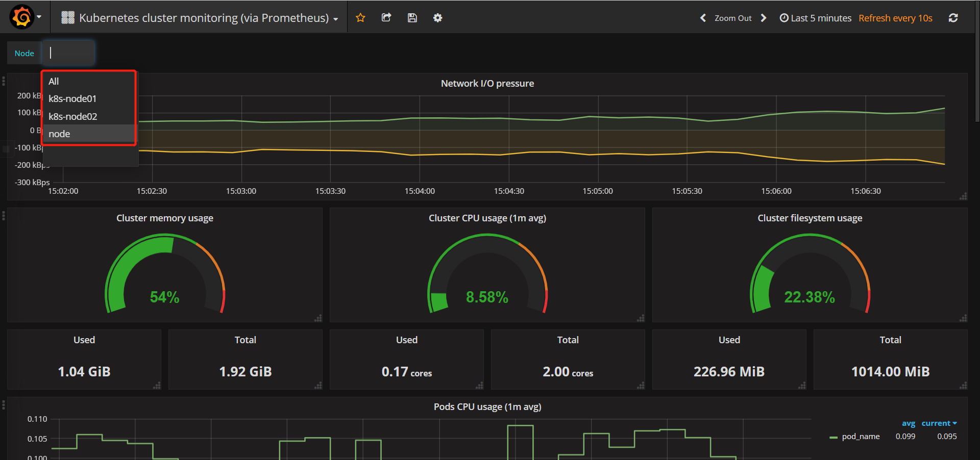
Task: Click the Node variable label
Action: (24, 53)
